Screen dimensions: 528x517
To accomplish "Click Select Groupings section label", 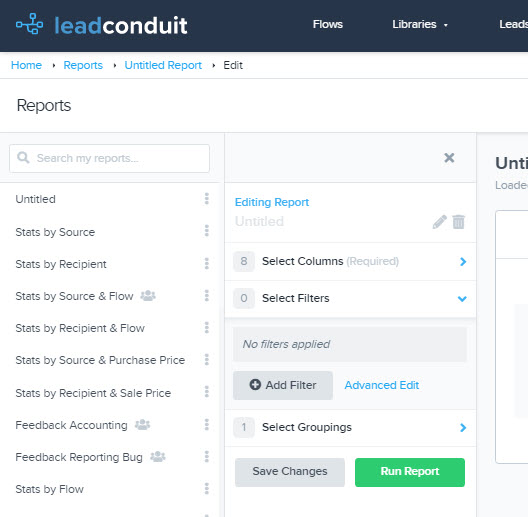I will click(307, 427).
